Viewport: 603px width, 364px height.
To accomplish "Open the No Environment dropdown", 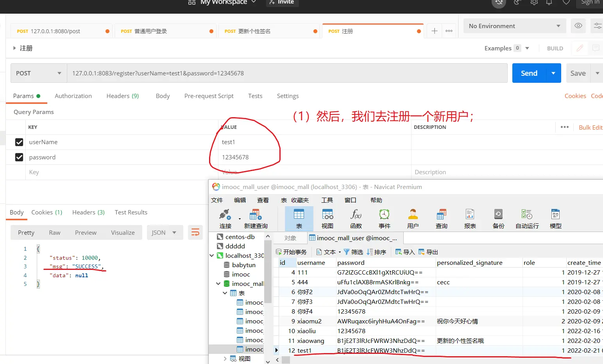I will [514, 26].
